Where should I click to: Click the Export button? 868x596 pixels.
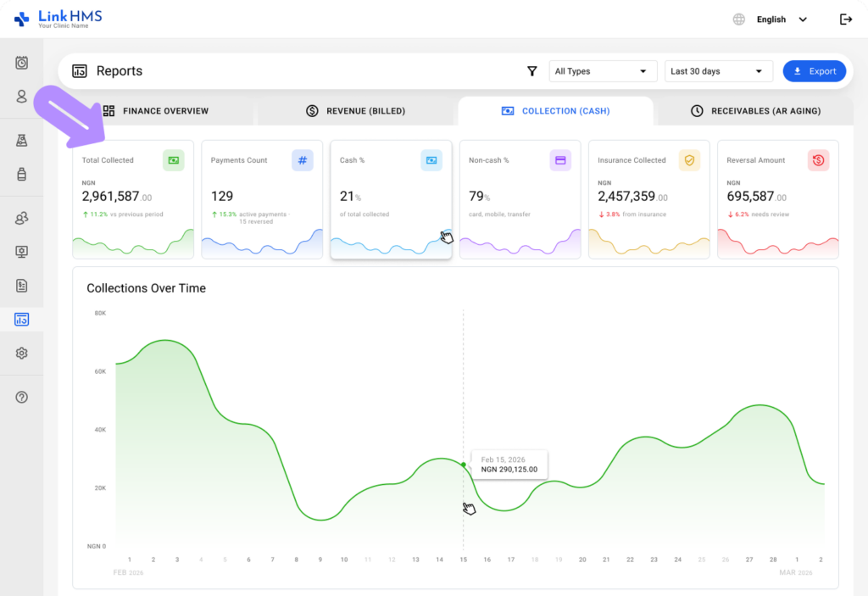pos(815,71)
